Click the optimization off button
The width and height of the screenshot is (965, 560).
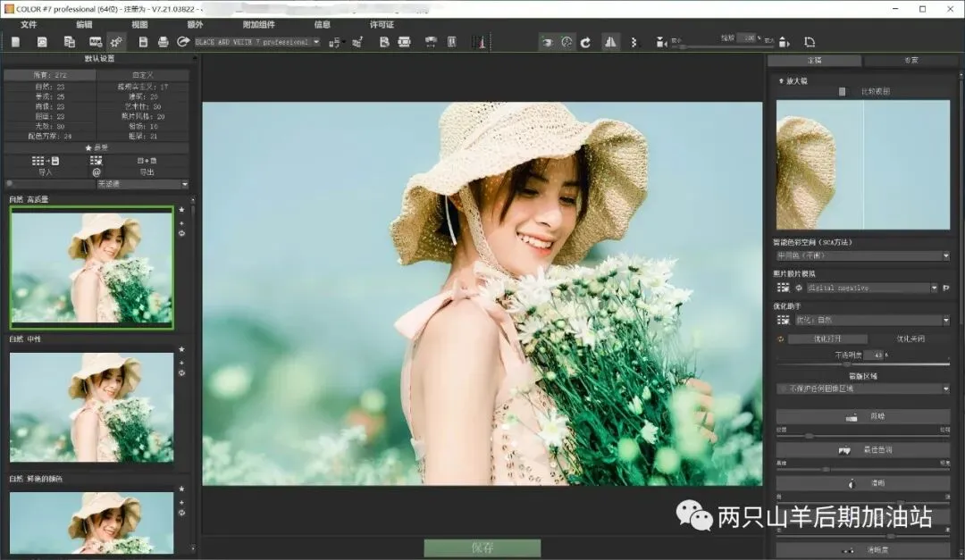[910, 339]
